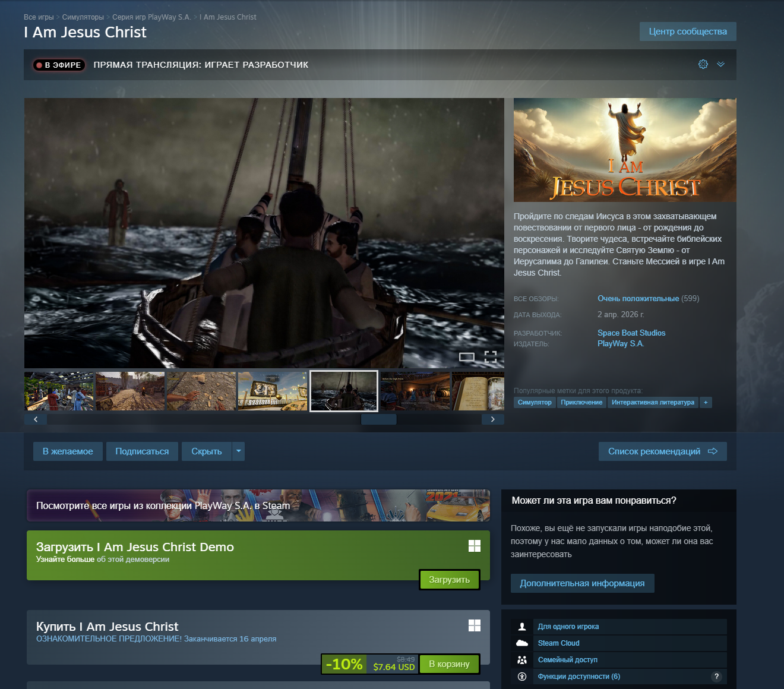Select the boat in storm thumbnail

click(x=344, y=391)
